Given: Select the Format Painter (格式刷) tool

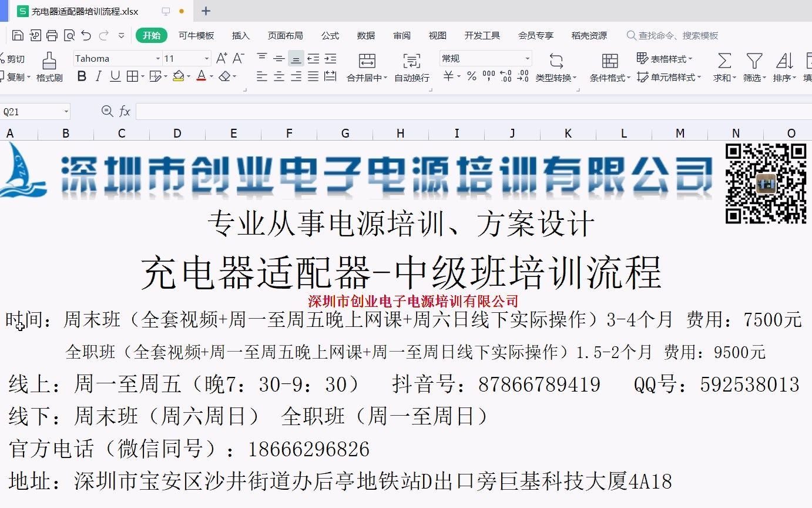Looking at the screenshot, I should 49,66.
